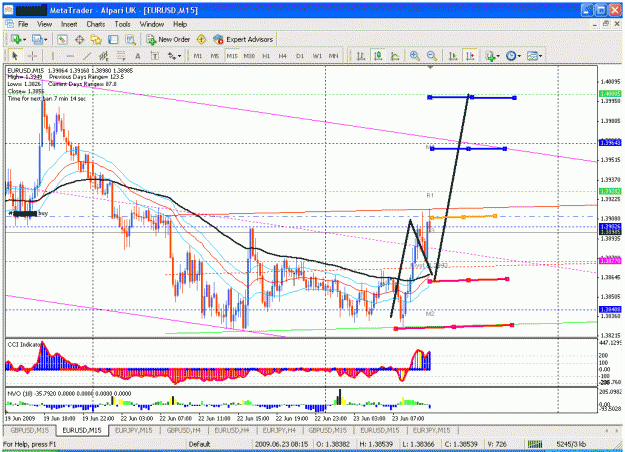Select the trendline drawing tool
Screen dimensions: 625x452
pos(86,56)
